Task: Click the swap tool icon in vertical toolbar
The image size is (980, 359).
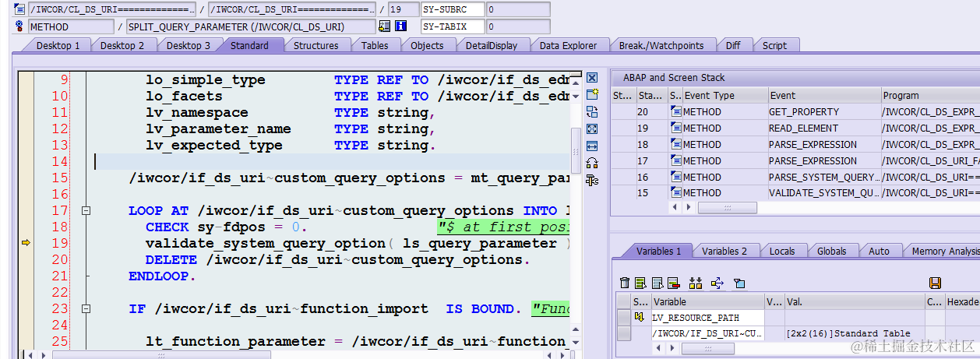Action: (592, 111)
